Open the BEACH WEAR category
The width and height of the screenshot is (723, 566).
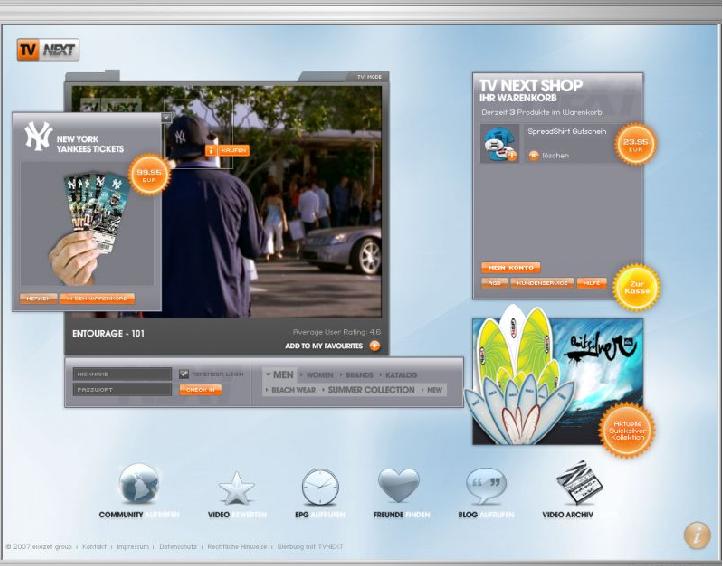click(x=293, y=390)
